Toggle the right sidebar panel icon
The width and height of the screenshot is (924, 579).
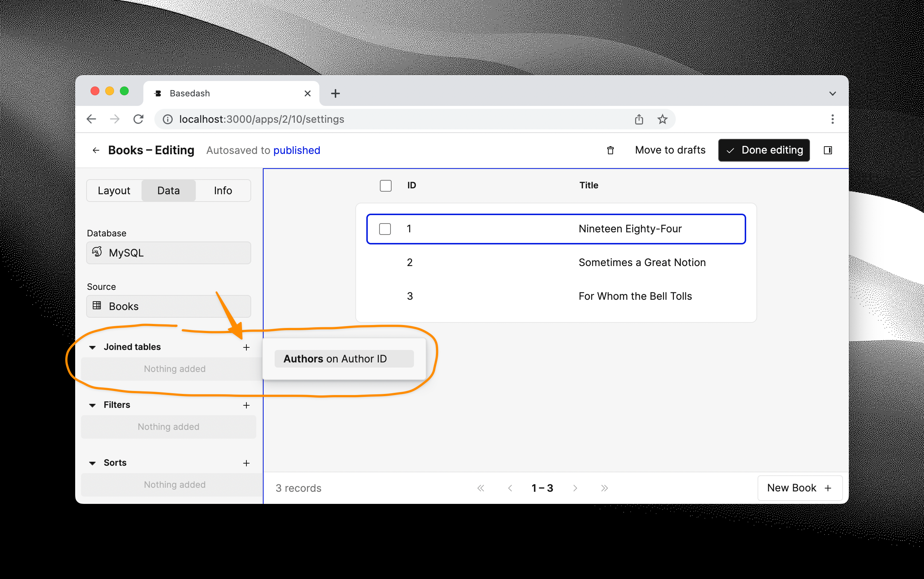pyautogui.click(x=828, y=151)
